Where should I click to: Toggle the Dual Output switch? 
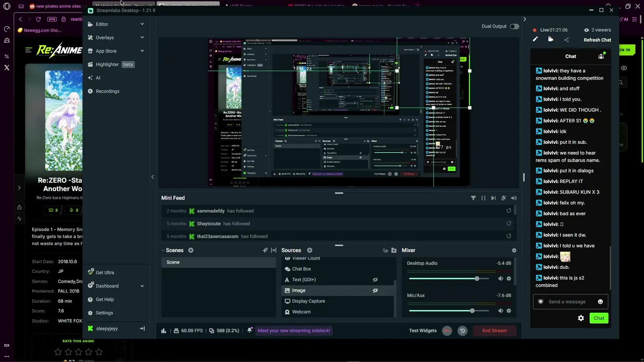[x=514, y=26]
